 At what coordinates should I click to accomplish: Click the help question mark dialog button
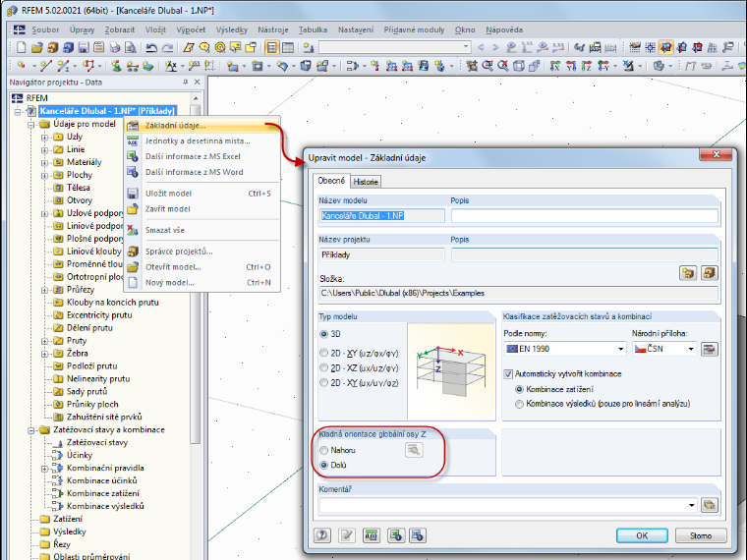point(322,535)
